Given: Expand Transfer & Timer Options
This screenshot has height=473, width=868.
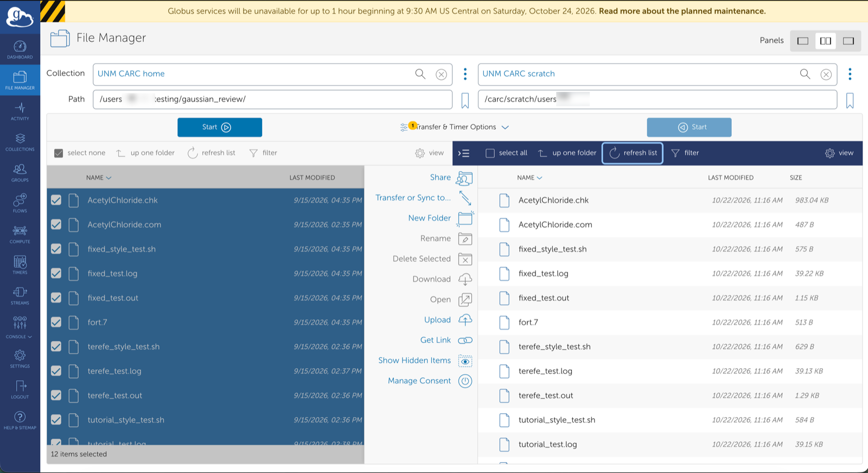Looking at the screenshot, I should pos(455,127).
